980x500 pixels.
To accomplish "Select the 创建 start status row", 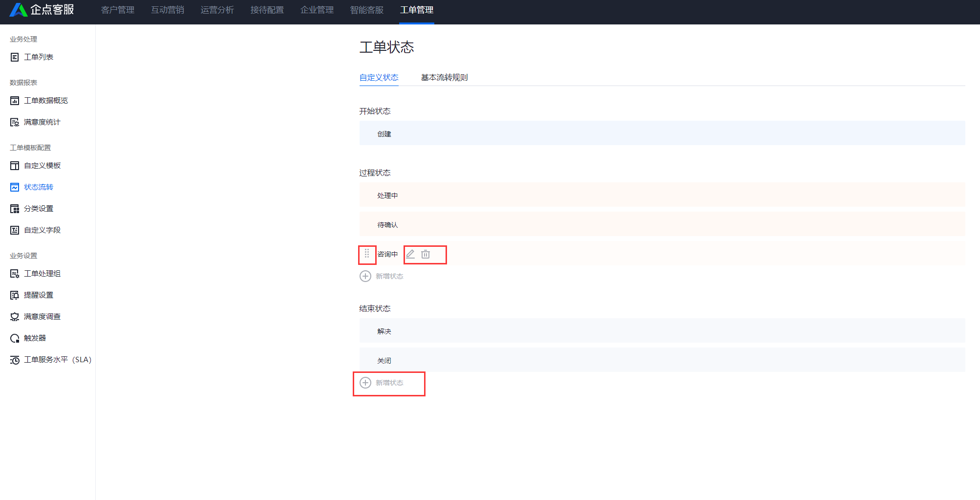I will 662,133.
